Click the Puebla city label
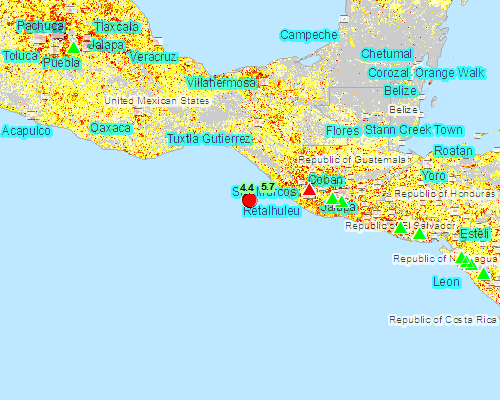This screenshot has height=400, width=500. click(62, 63)
